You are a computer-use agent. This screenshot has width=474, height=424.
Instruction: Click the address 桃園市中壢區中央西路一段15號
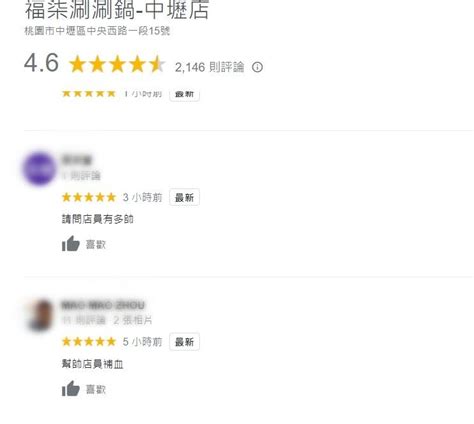point(97,31)
